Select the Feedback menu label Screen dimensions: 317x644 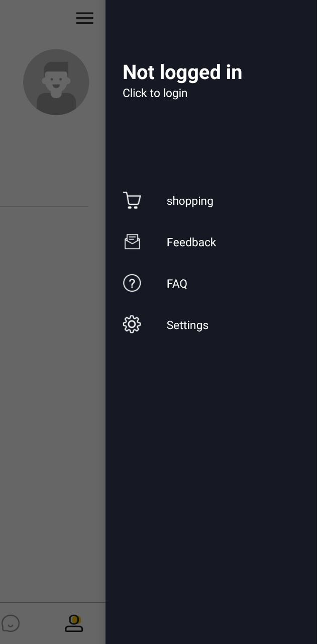pos(191,242)
